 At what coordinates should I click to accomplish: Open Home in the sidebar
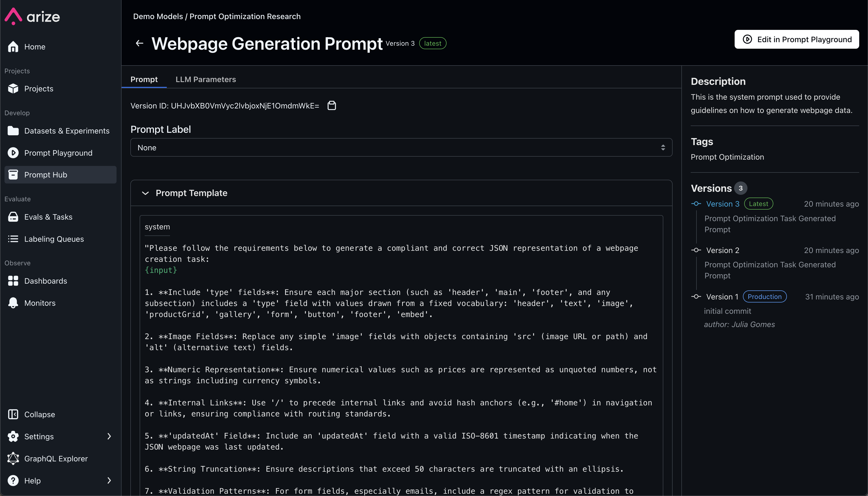pyautogui.click(x=60, y=47)
